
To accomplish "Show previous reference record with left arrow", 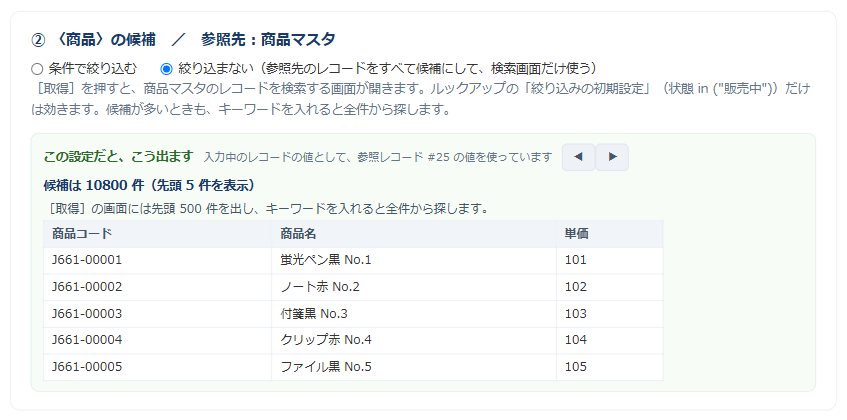I will tap(579, 157).
